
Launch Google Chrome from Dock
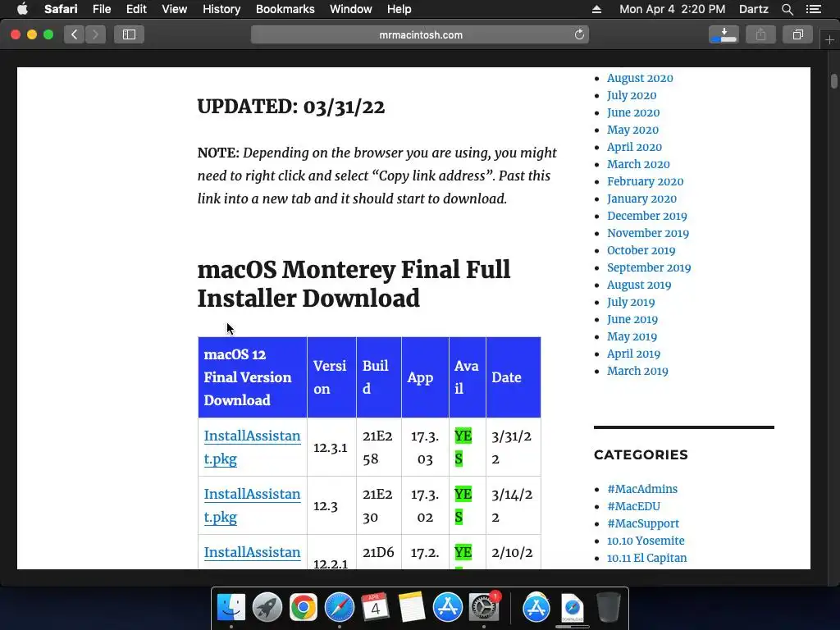point(304,608)
